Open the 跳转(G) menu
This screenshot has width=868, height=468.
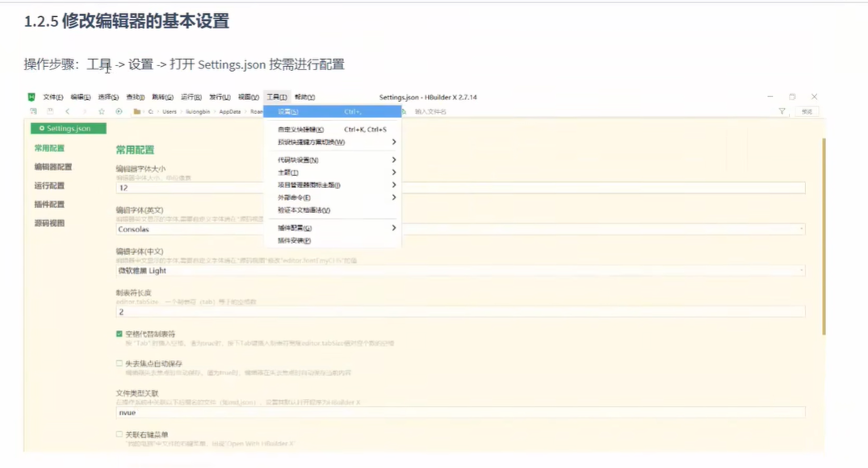point(162,97)
